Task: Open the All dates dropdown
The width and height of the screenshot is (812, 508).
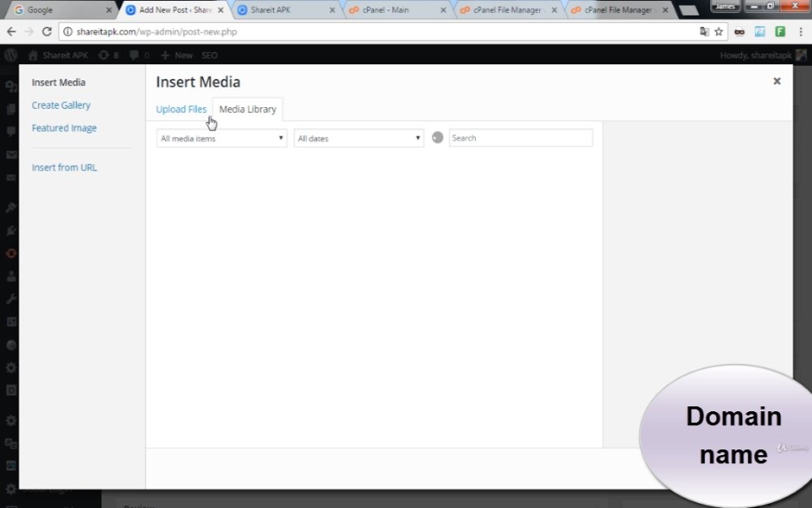Action: tap(358, 138)
